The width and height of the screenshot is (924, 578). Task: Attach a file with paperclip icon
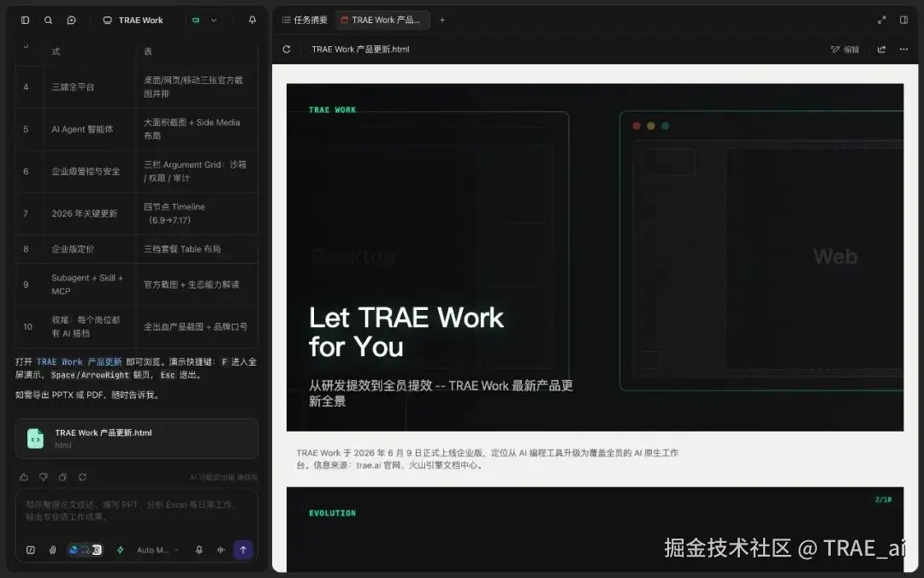[52, 550]
